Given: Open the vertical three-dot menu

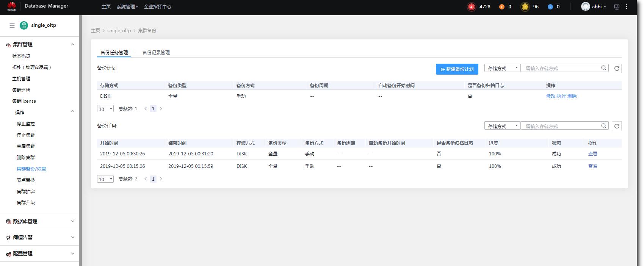Looking at the screenshot, I should click(627, 7).
